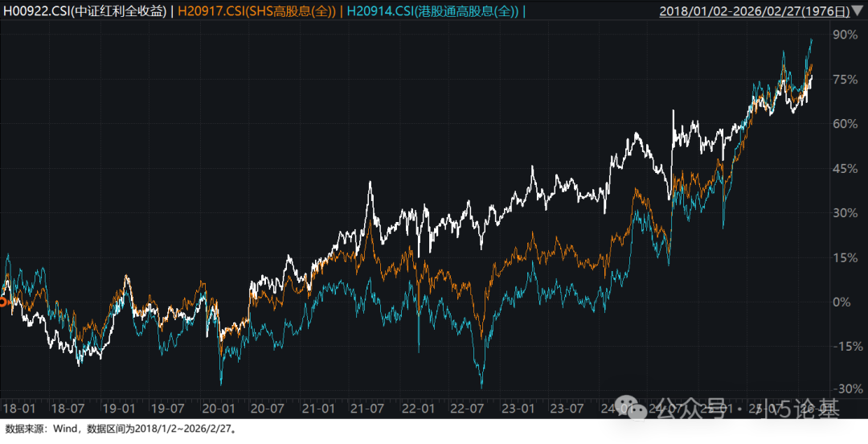Click the orange circle start marker
868x444 pixels.
click(2, 302)
